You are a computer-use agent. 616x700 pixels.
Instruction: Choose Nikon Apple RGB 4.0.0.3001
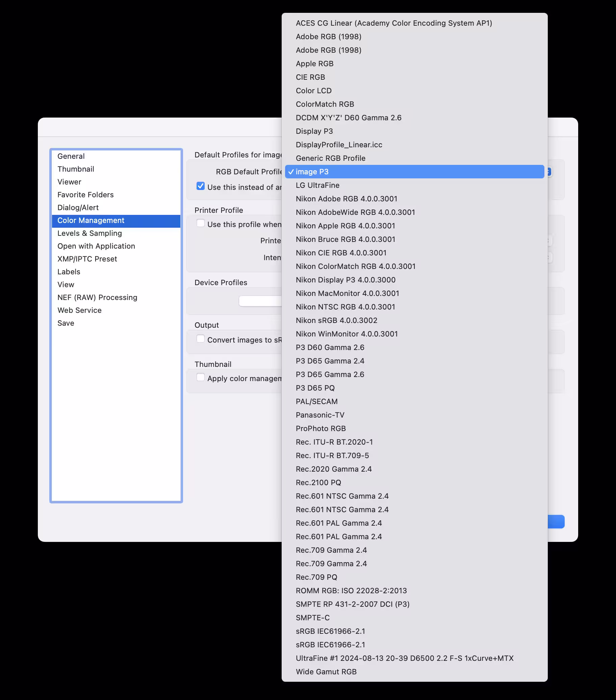pos(414,226)
